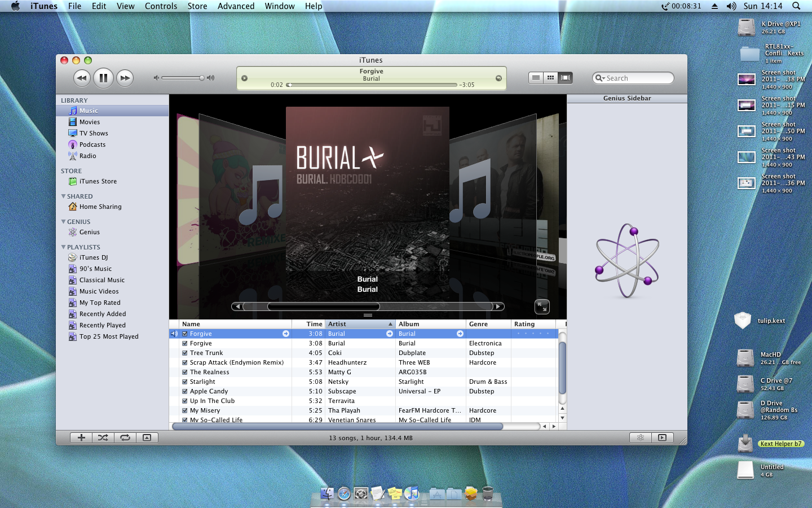This screenshot has width=812, height=508.
Task: Open the Edit menu
Action: [99, 6]
